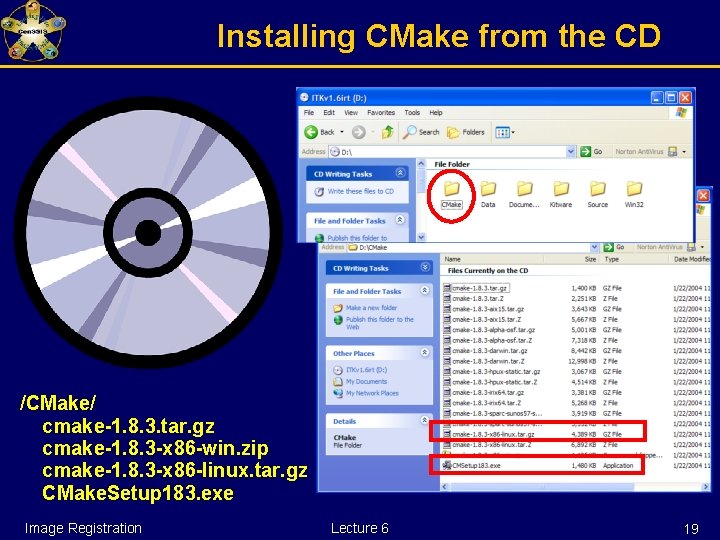The width and height of the screenshot is (720, 540).
Task: Open My Network Places link
Action: [372, 393]
